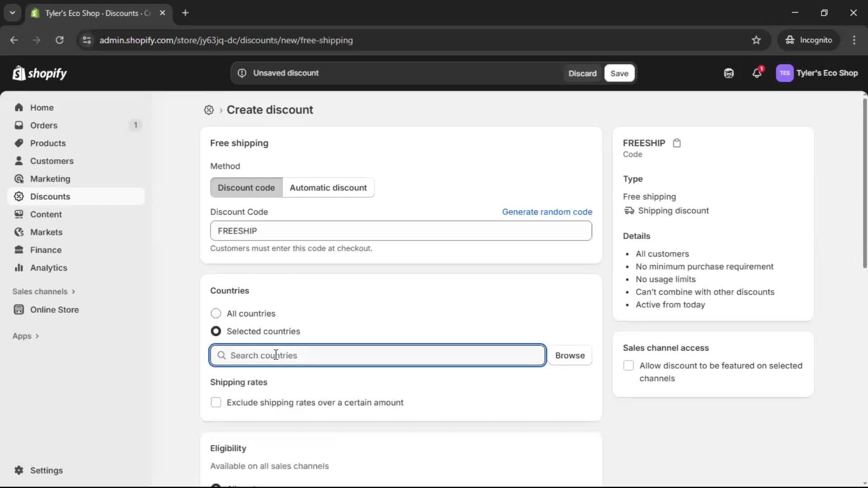
Task: Switch to the Automatic discount tab
Action: click(329, 187)
